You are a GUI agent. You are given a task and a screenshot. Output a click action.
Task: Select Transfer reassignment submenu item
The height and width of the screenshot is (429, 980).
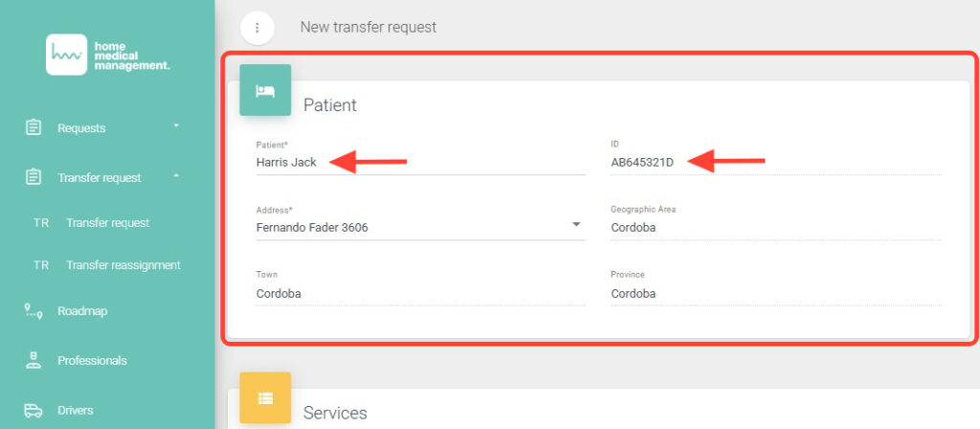click(122, 265)
